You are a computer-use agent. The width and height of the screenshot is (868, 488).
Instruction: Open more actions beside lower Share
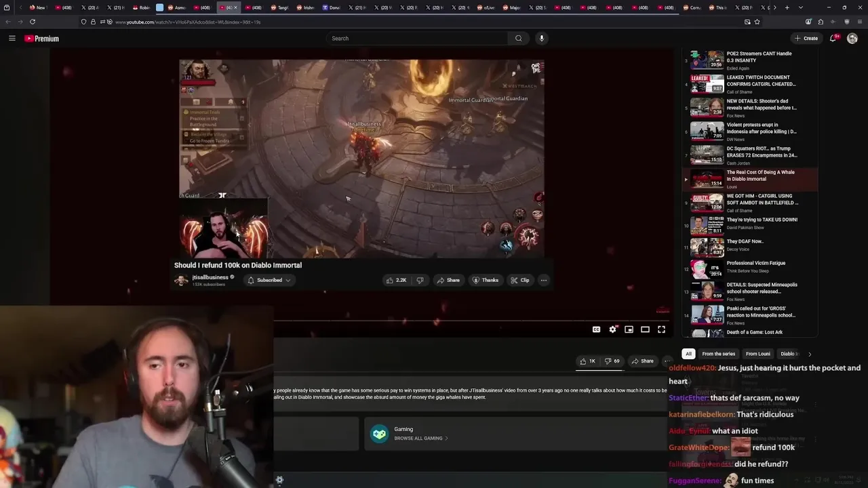click(666, 361)
